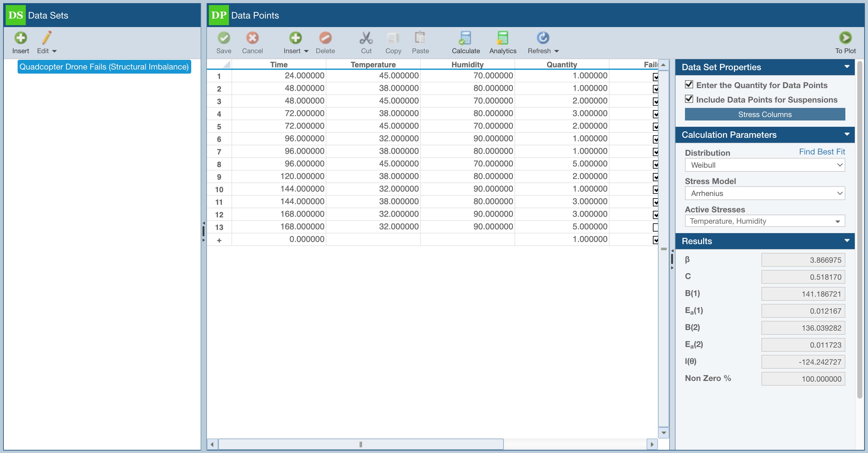Click the Cut scissors icon
Viewport: 868px width, 453px height.
366,38
